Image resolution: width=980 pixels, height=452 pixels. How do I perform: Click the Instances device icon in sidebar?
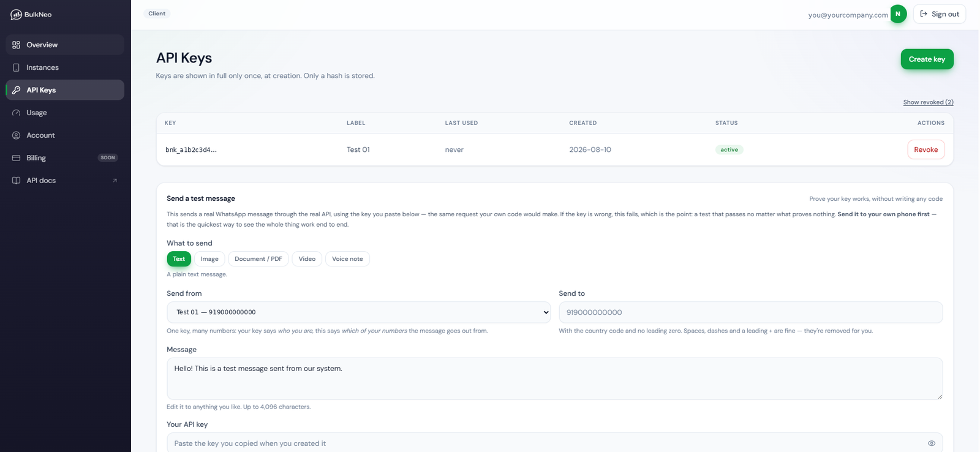[16, 67]
